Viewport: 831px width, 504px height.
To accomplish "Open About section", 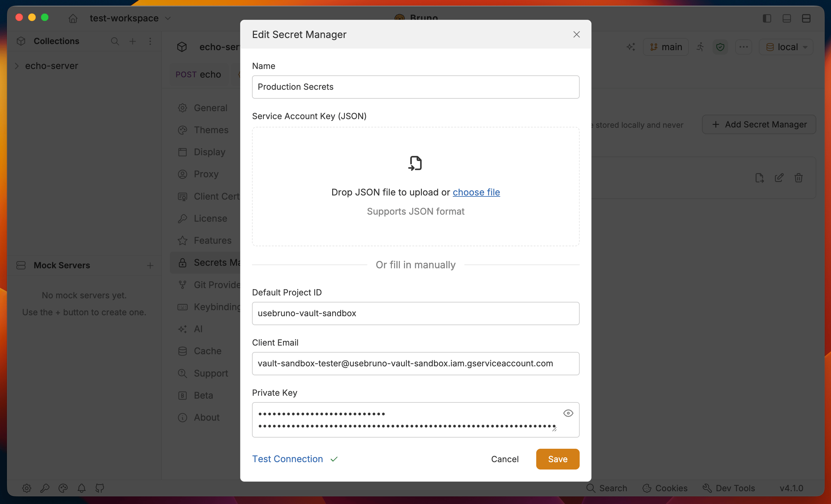I will pos(199,418).
